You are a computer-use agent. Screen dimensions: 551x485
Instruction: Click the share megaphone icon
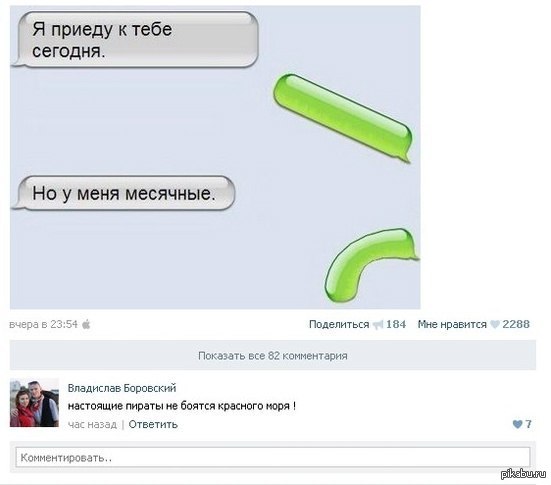(378, 325)
